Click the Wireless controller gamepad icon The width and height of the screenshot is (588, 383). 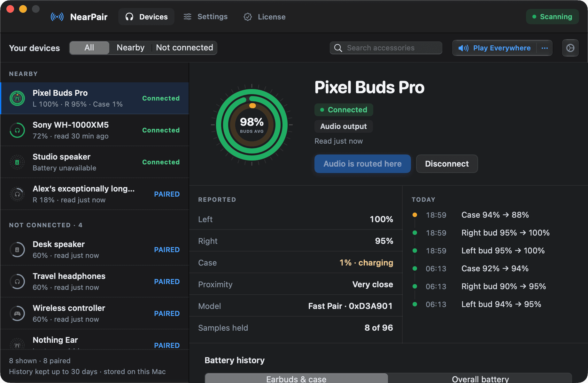(17, 313)
